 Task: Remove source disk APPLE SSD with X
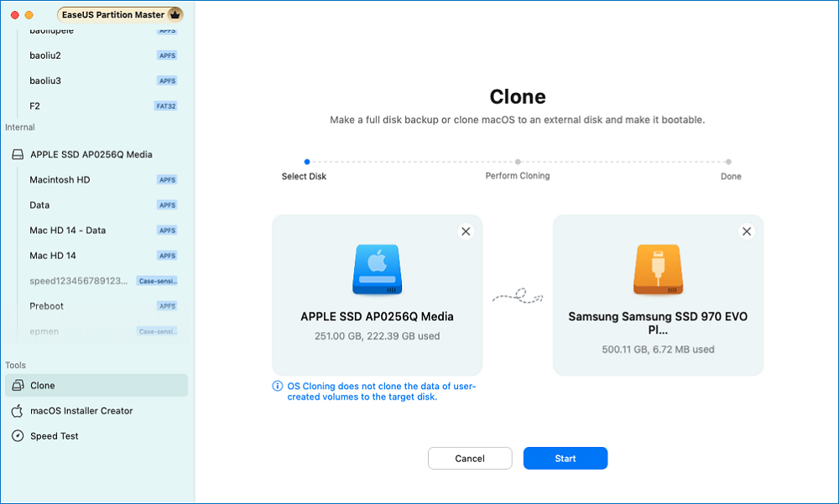tap(466, 231)
